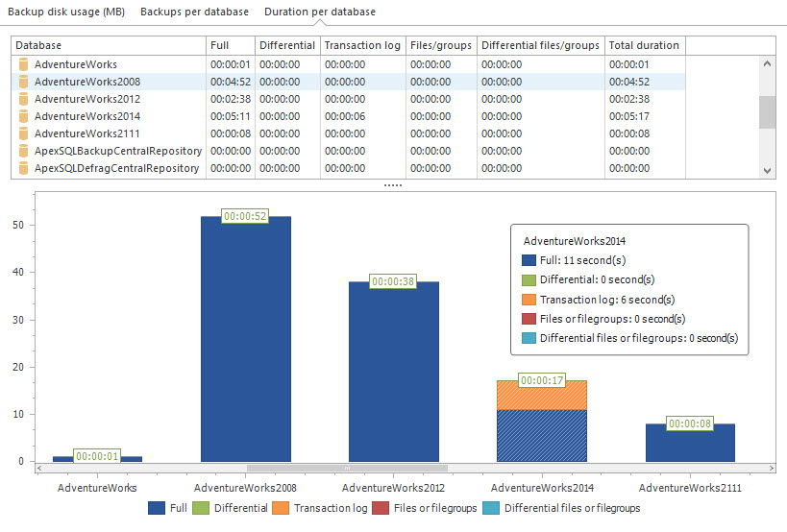Click the 00:00:01 bar label
787x532 pixels.
97,456
